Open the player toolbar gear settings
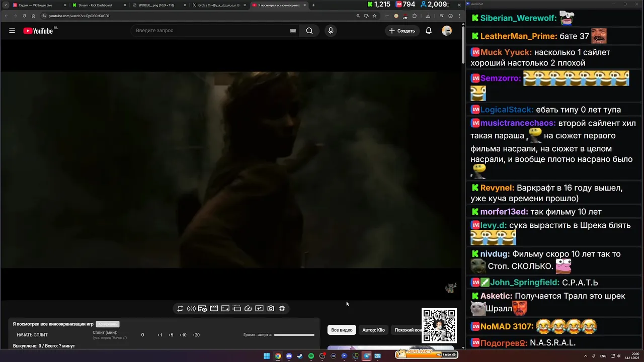This screenshot has width=644, height=362. pos(282,309)
